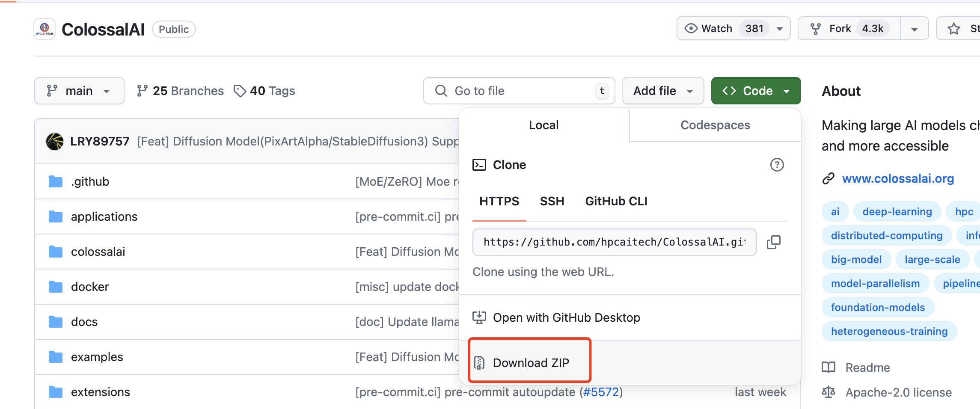
Task: View the 25 Branches link
Action: pos(180,91)
